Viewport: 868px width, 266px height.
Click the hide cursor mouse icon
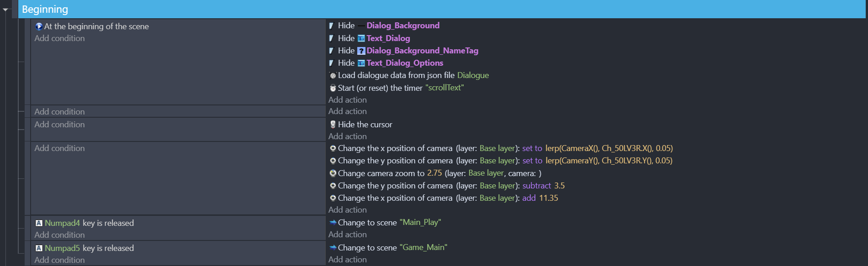(333, 124)
